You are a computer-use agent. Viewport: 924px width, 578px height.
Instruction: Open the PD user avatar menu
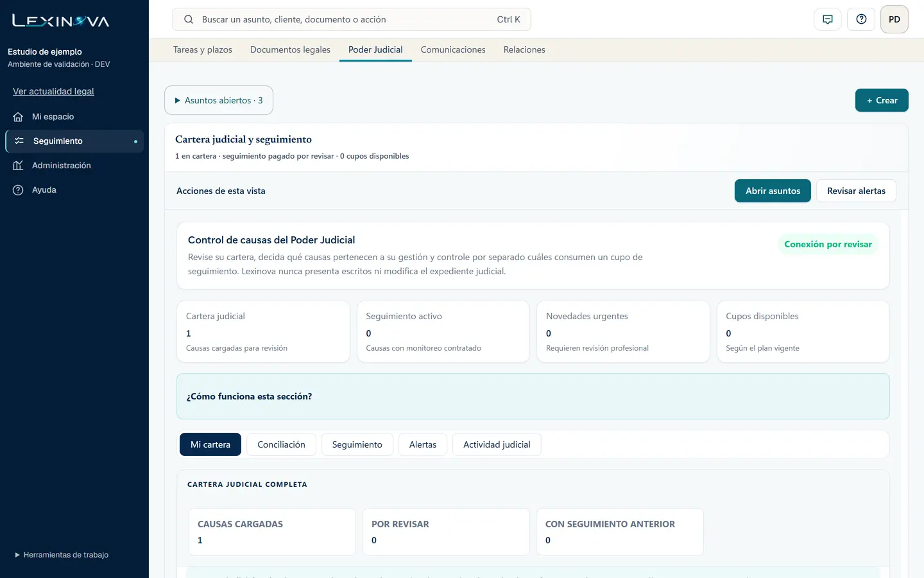pyautogui.click(x=894, y=19)
